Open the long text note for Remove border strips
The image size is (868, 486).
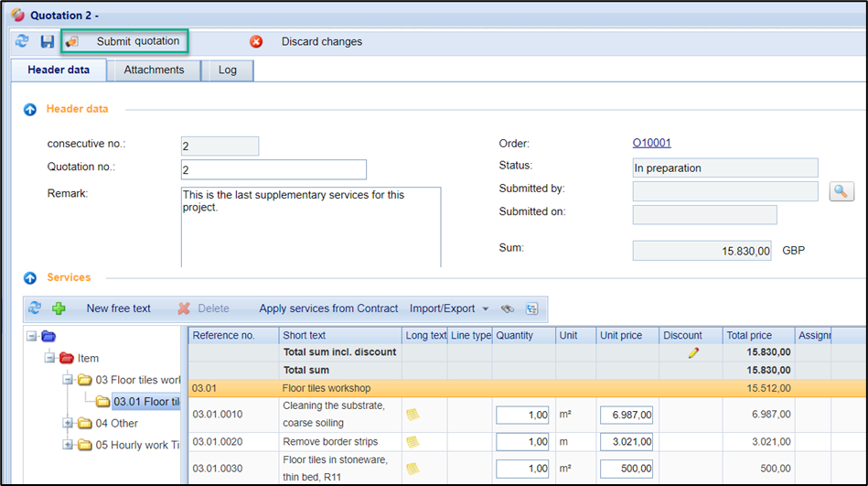(413, 442)
